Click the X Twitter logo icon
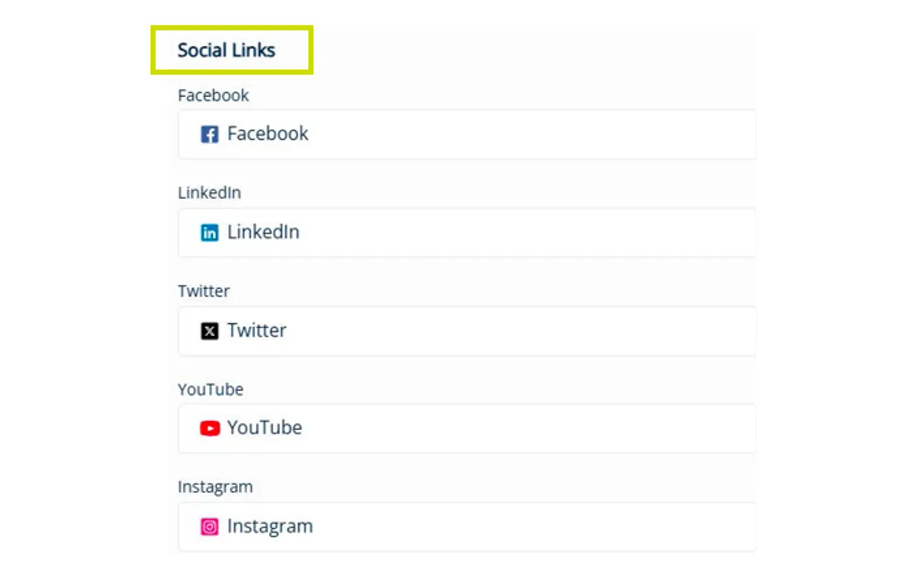 (209, 331)
